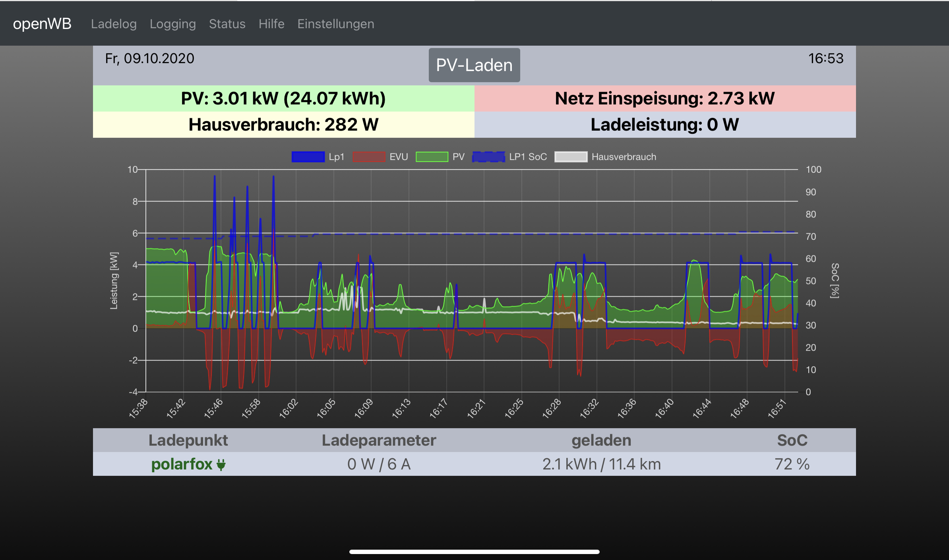Viewport: 949px width, 560px height.
Task: Click the Ladeleistung 0 W readout
Action: pos(664,125)
